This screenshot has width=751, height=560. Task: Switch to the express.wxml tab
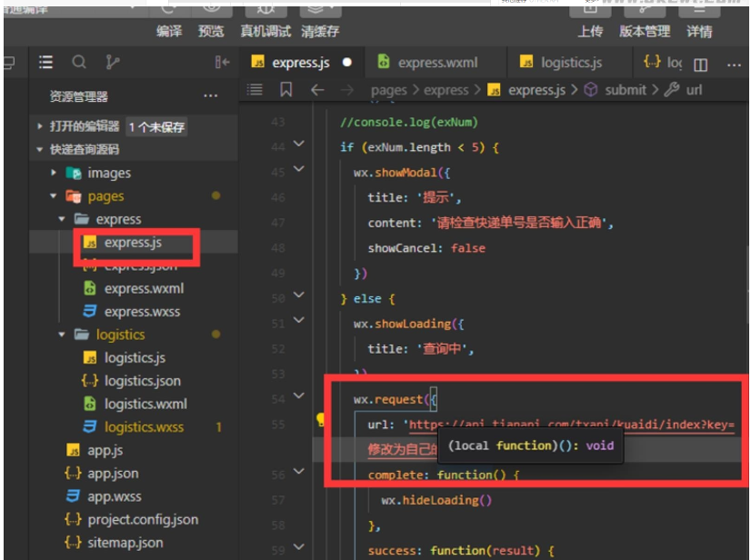(x=436, y=63)
